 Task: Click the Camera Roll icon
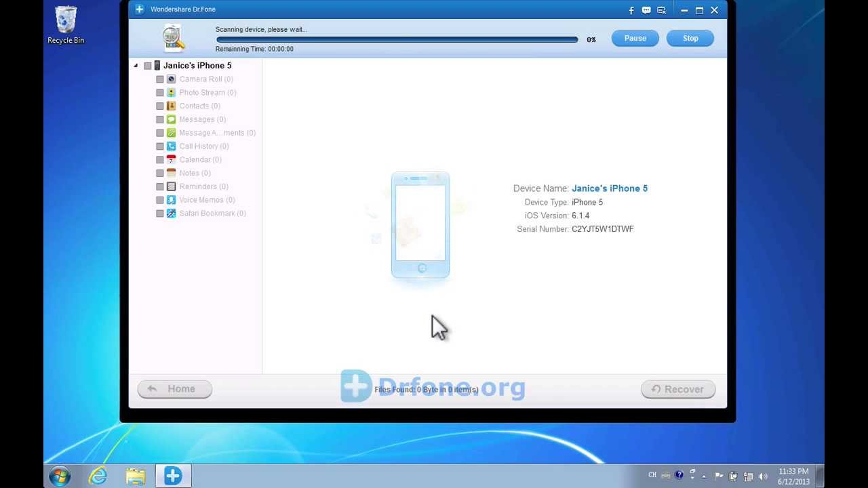coord(171,79)
